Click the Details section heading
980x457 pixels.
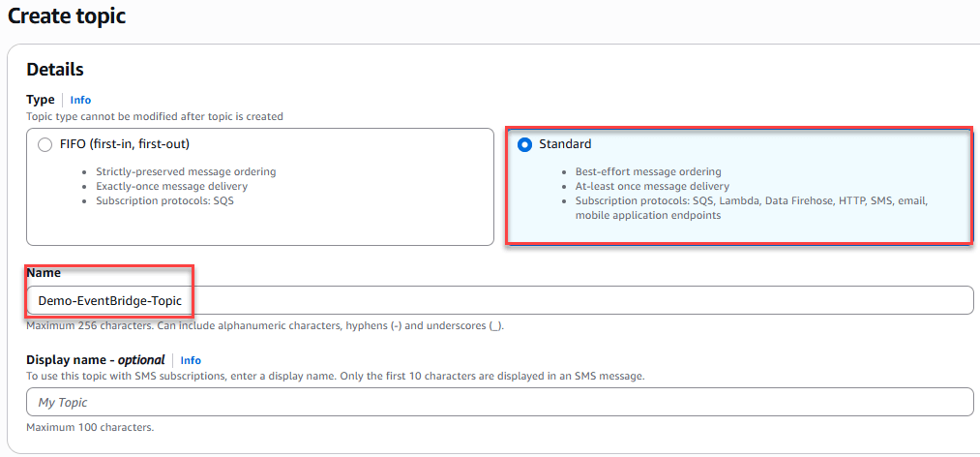[x=55, y=70]
